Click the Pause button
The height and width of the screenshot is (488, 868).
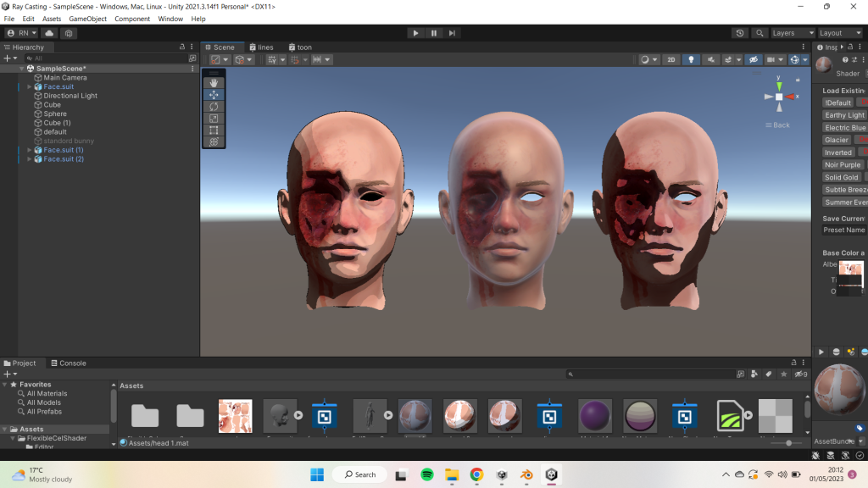tap(433, 33)
